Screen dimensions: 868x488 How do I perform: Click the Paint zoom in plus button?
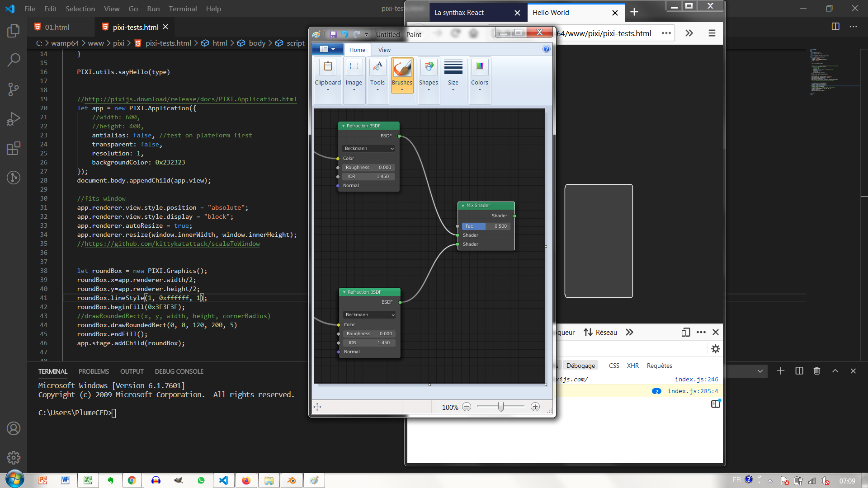point(535,407)
